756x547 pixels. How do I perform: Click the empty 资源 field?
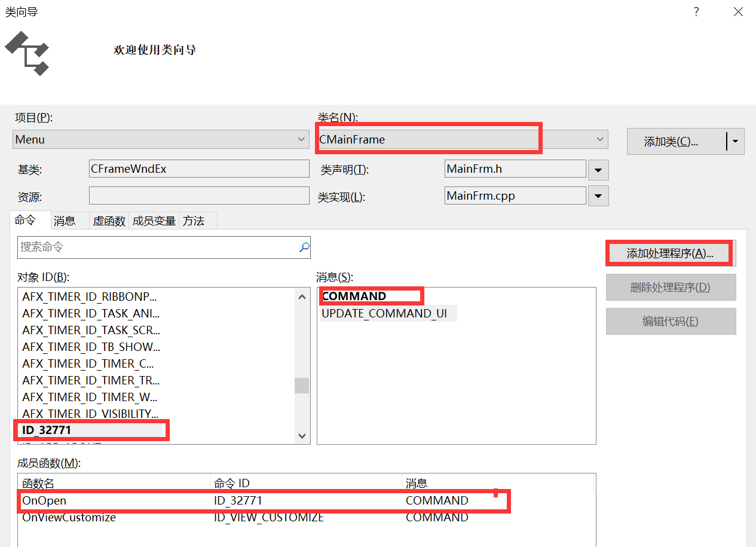pos(199,195)
